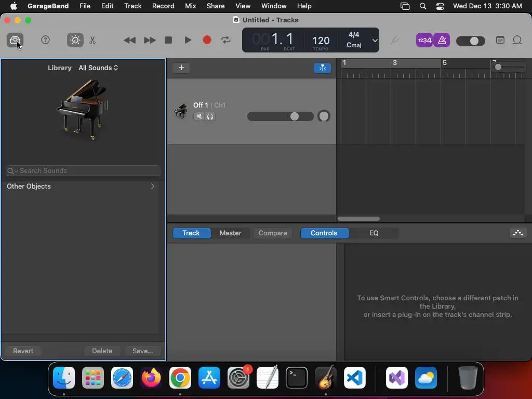Click the grand piano image in Library
The width and height of the screenshot is (532, 399).
point(83,110)
